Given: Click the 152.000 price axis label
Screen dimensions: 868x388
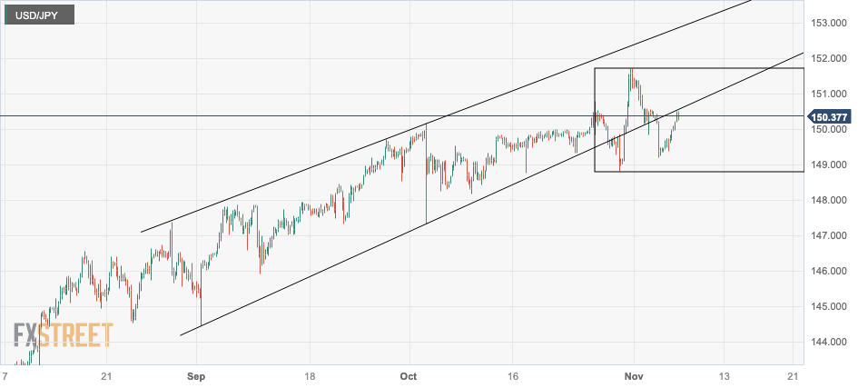Looking at the screenshot, I should pyautogui.click(x=828, y=58).
